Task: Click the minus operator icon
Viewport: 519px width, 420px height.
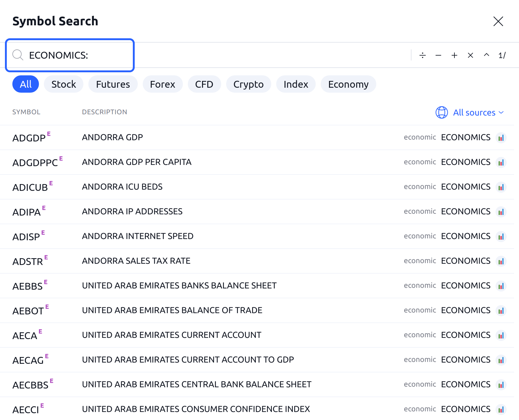Action: (x=438, y=55)
